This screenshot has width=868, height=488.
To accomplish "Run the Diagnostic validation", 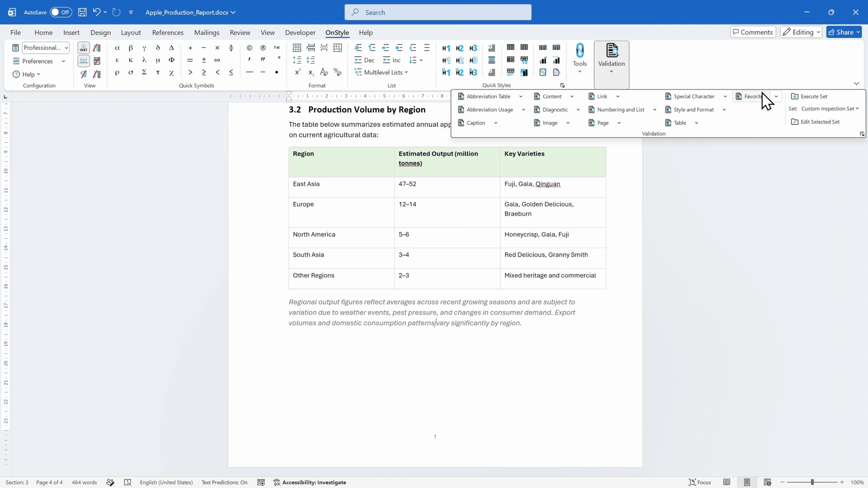I will click(x=551, y=110).
